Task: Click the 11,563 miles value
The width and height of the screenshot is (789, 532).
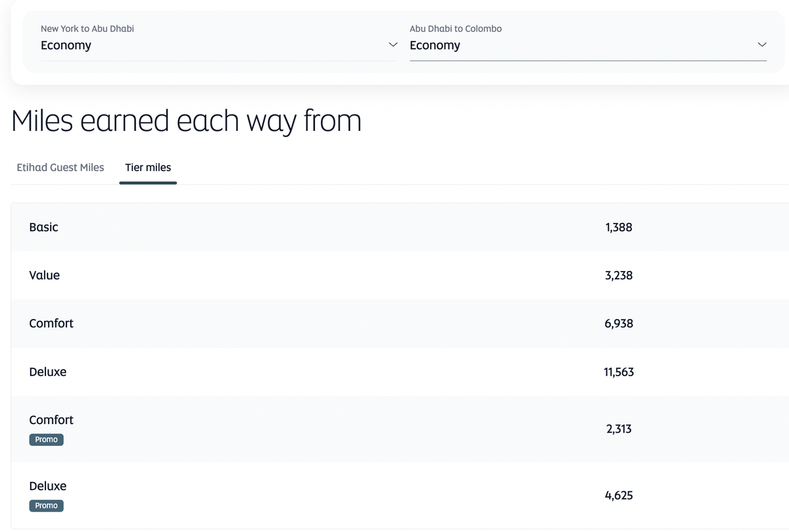Action: click(619, 372)
